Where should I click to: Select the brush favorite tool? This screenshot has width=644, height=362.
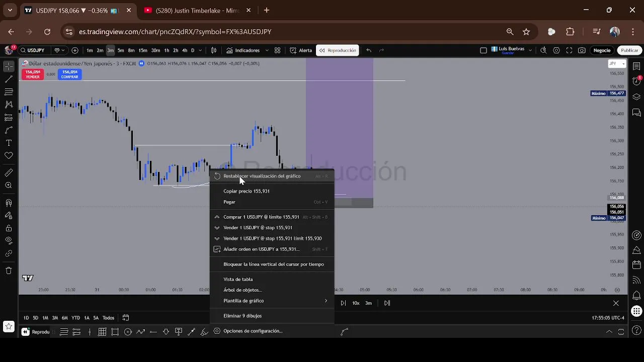(x=204, y=332)
